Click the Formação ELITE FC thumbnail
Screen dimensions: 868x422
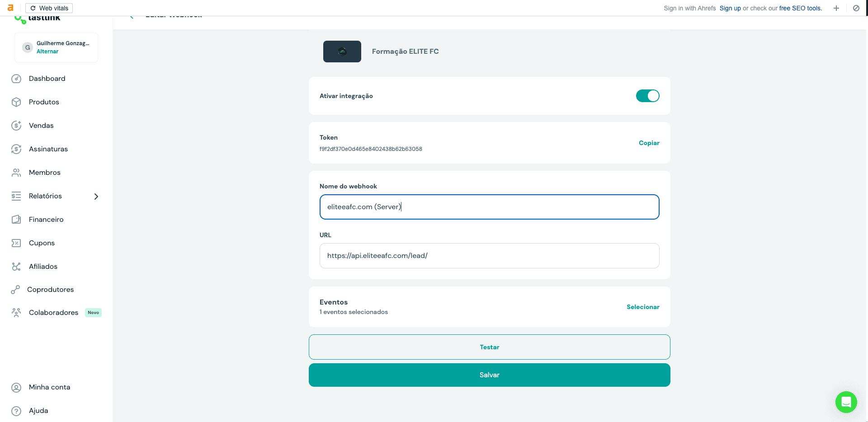[x=342, y=52]
